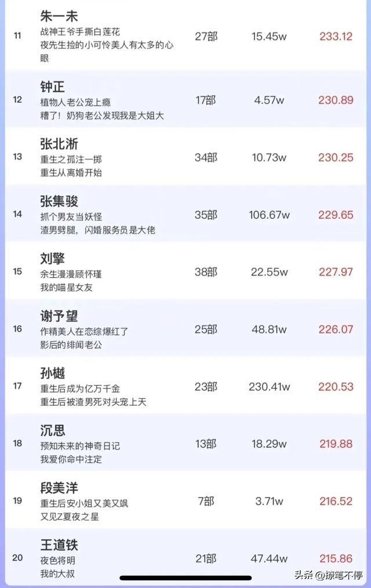Viewport: 371px width, 588px height.
Task: Tap the name 张集骏
Action: click(x=59, y=201)
